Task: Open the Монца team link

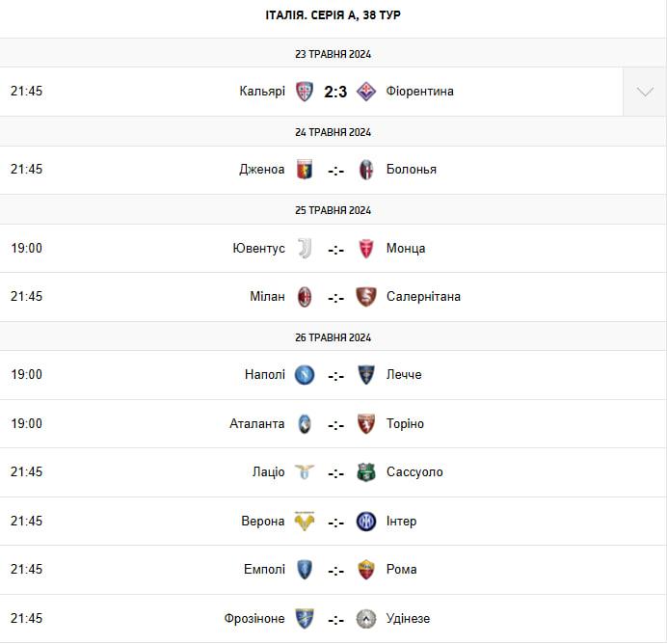Action: (x=406, y=248)
